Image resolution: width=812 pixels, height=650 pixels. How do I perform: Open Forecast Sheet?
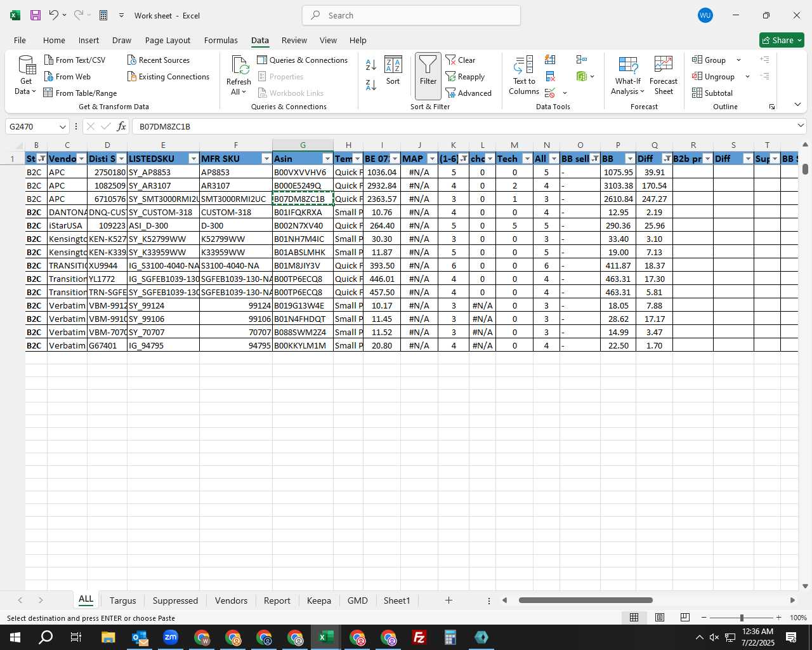point(664,76)
